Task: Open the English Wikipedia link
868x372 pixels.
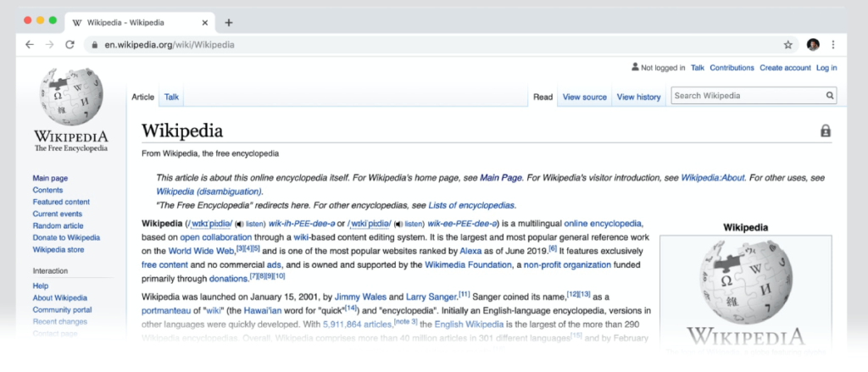Action: 469,325
